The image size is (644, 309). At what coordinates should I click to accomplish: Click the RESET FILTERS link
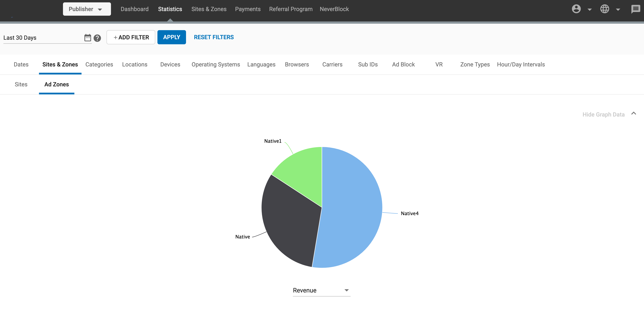click(x=214, y=37)
